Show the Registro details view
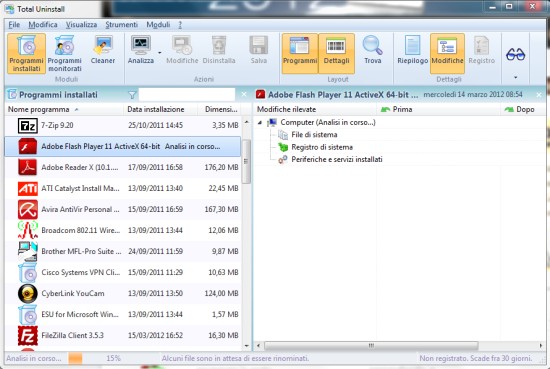Image resolution: width=550 pixels, height=369 pixels. [482, 50]
